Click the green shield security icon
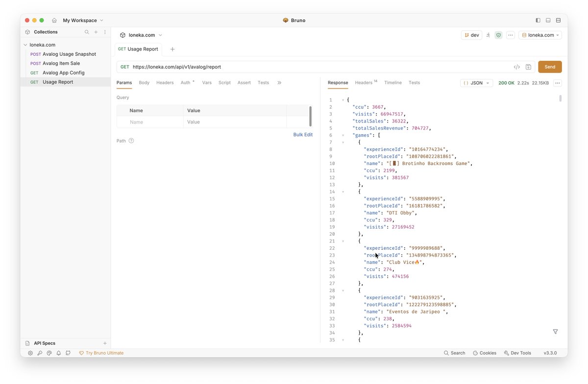The image size is (588, 384). coord(498,35)
